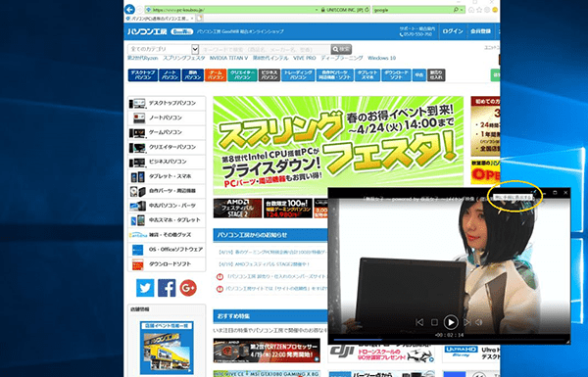Open the 台数限定100台 gaming PC banner
This screenshot has width=588, height=377.
287,209
